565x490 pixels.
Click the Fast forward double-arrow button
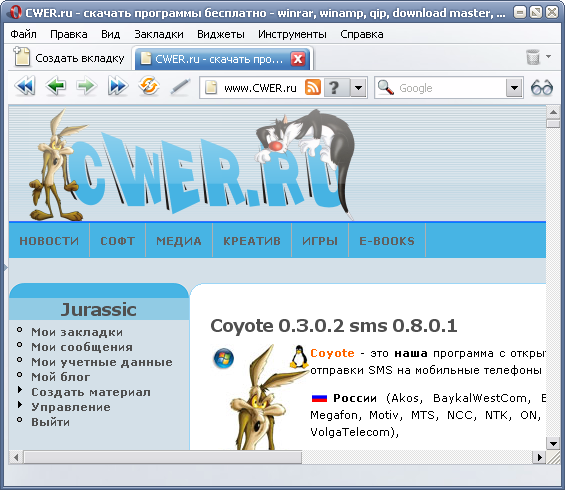click(117, 86)
